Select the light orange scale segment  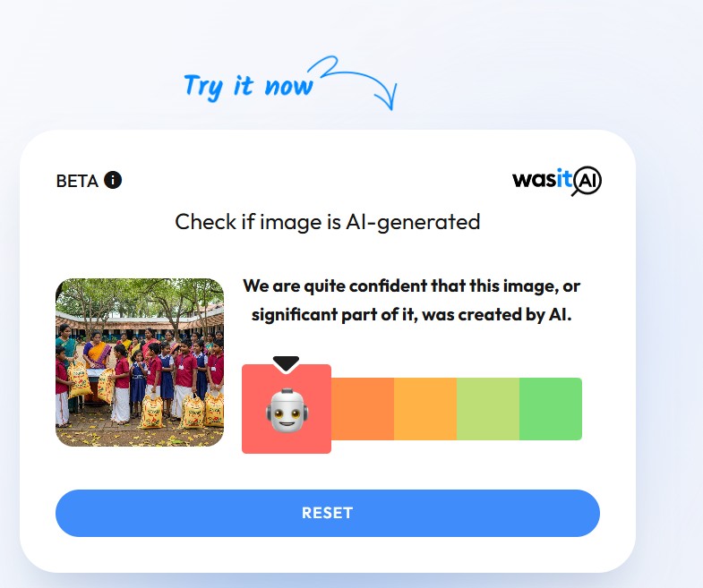click(x=425, y=409)
